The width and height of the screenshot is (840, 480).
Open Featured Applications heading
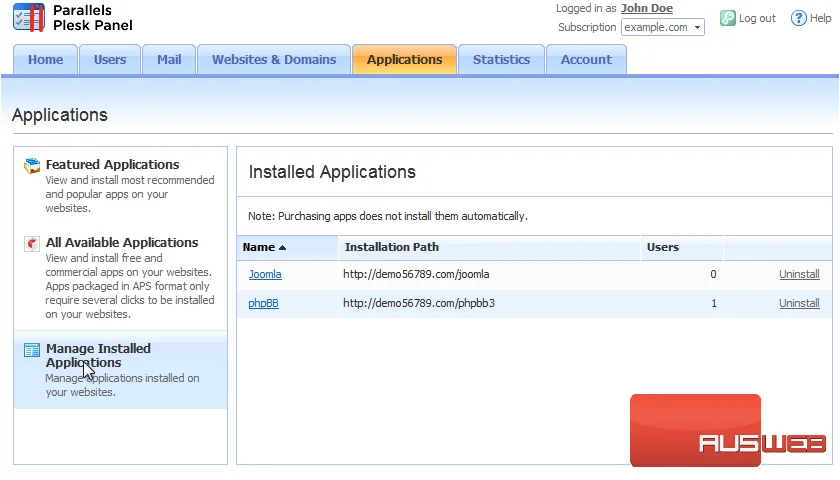[x=112, y=164]
